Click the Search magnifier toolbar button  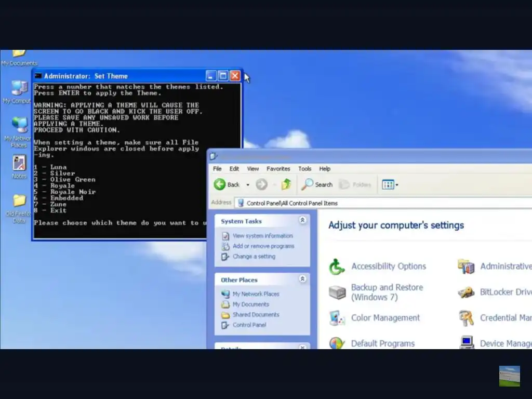[317, 184]
